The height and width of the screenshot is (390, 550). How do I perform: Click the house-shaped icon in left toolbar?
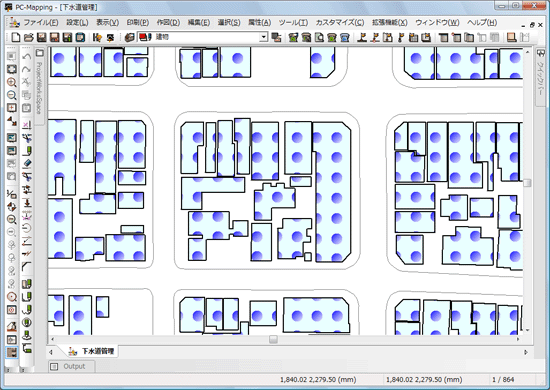coord(12,326)
